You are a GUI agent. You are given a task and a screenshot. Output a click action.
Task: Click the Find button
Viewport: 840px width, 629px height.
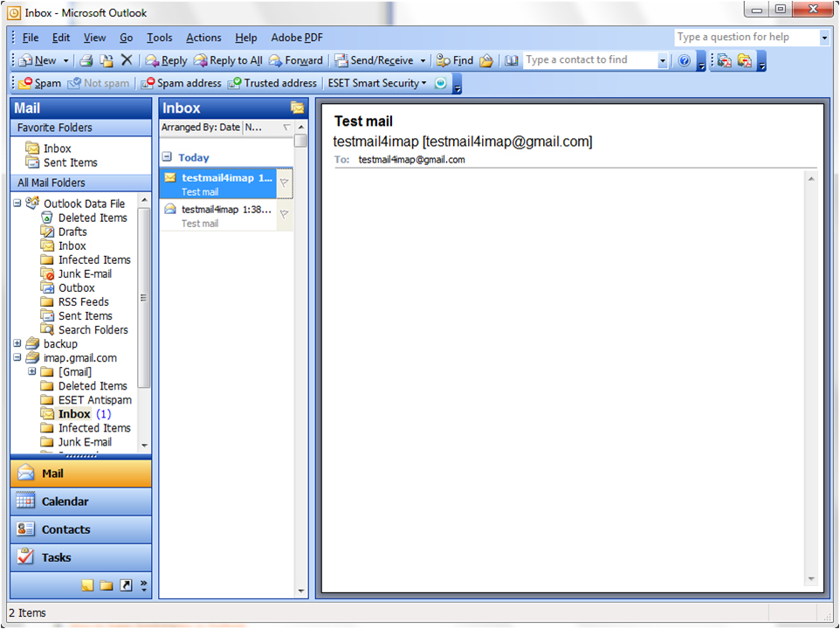tap(455, 60)
